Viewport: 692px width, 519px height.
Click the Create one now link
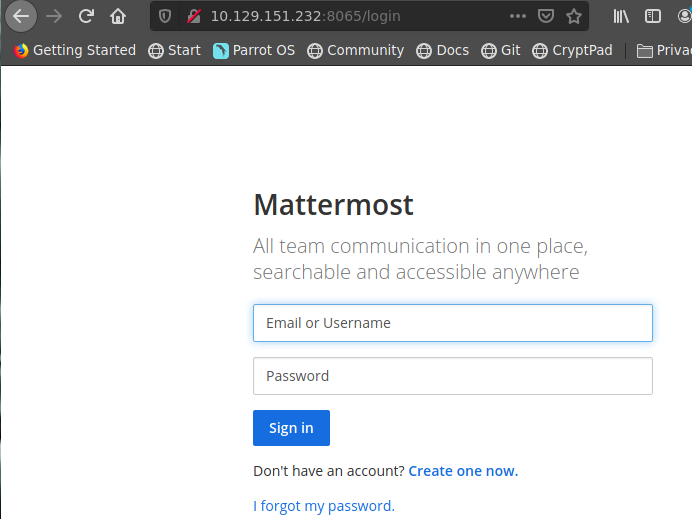463,470
